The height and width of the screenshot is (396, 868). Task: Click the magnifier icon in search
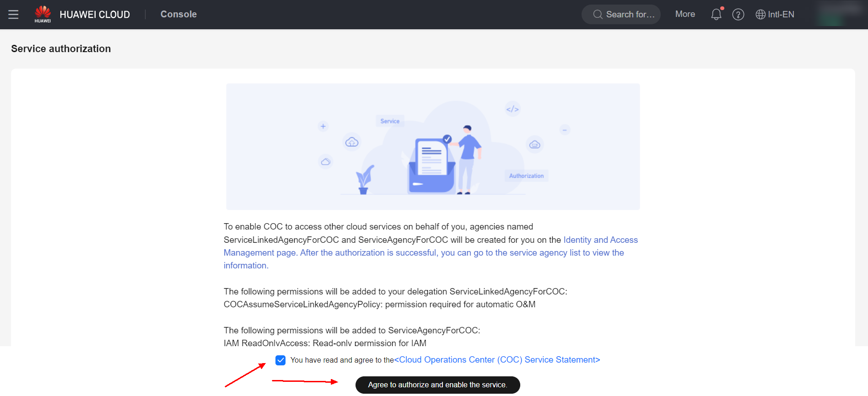click(598, 15)
